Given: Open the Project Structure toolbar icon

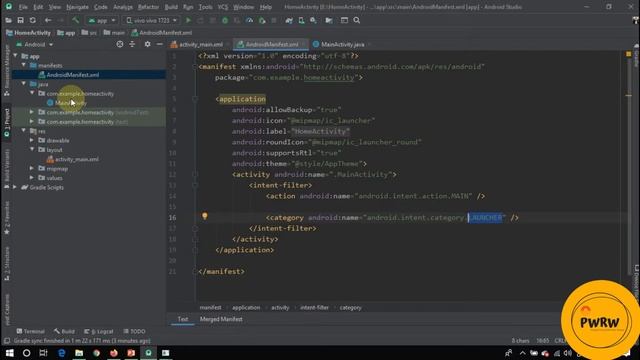Looking at the screenshot, I should pyautogui.click(x=329, y=20).
